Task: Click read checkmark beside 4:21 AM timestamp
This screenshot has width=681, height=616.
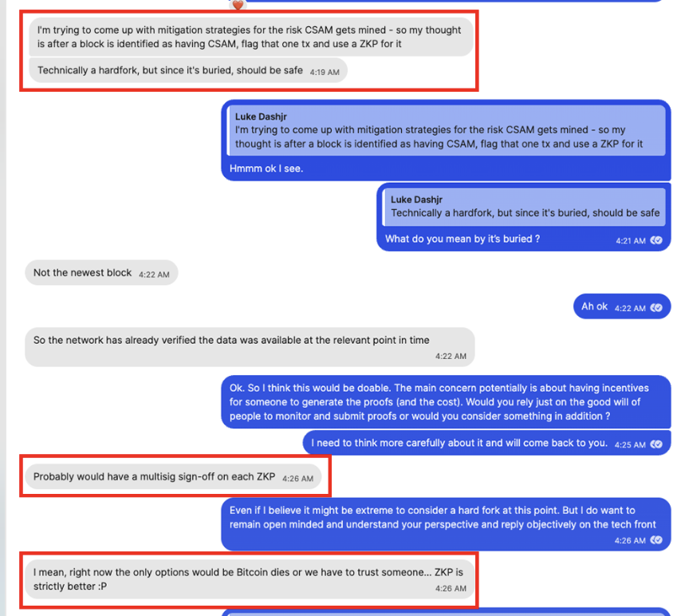Action: (656, 240)
